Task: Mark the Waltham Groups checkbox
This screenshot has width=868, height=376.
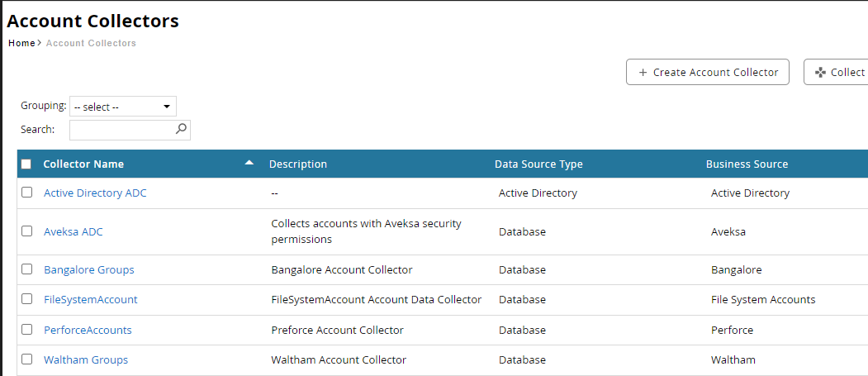Action: pos(27,359)
